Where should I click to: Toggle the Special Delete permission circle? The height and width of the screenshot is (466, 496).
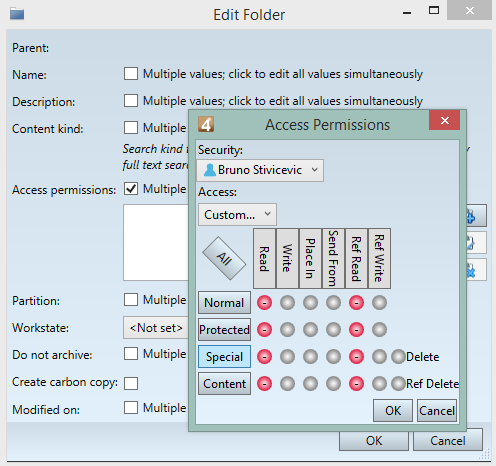[398, 357]
